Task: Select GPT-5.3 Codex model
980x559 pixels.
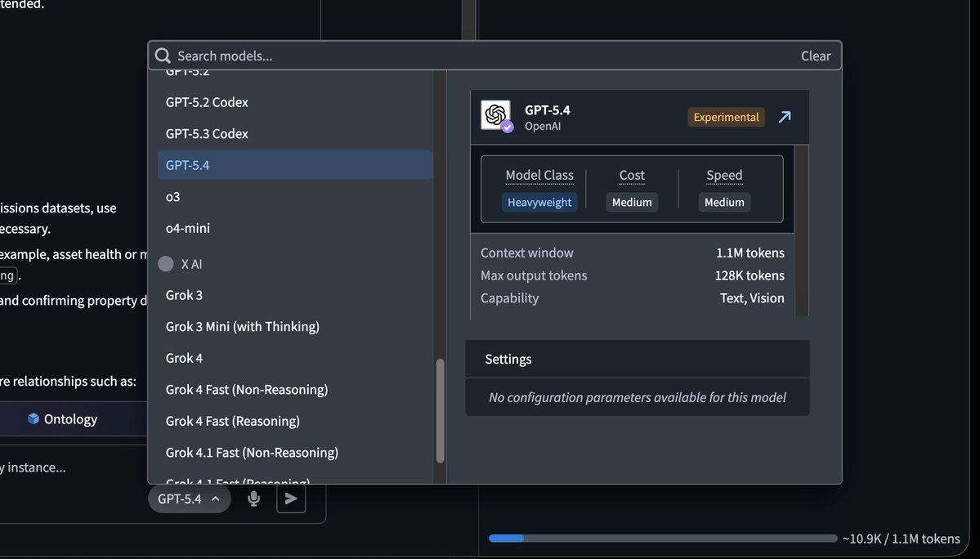Action: (x=295, y=133)
